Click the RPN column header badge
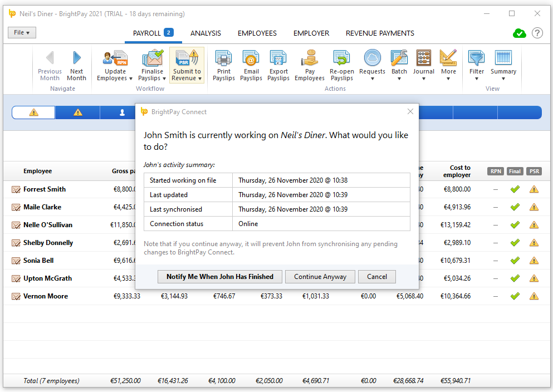The height and width of the screenshot is (392, 553). pyautogui.click(x=496, y=171)
